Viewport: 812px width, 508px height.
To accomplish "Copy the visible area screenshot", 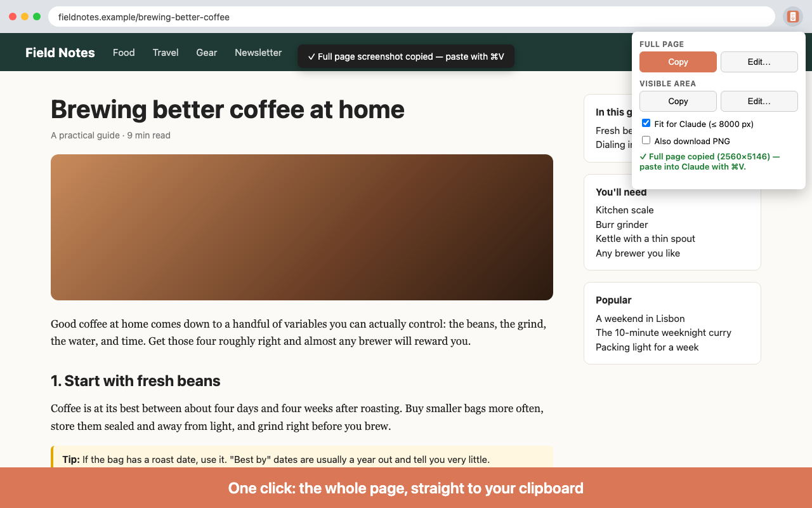I will coord(678,101).
